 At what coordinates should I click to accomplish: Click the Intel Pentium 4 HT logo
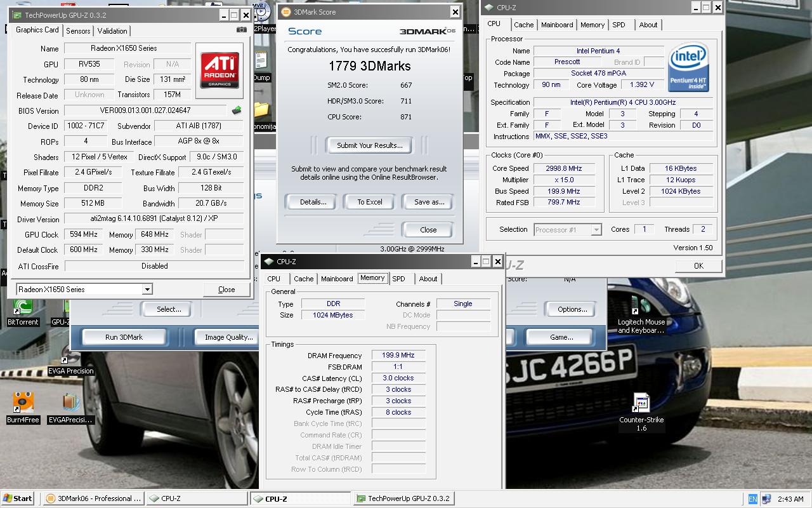(688, 67)
